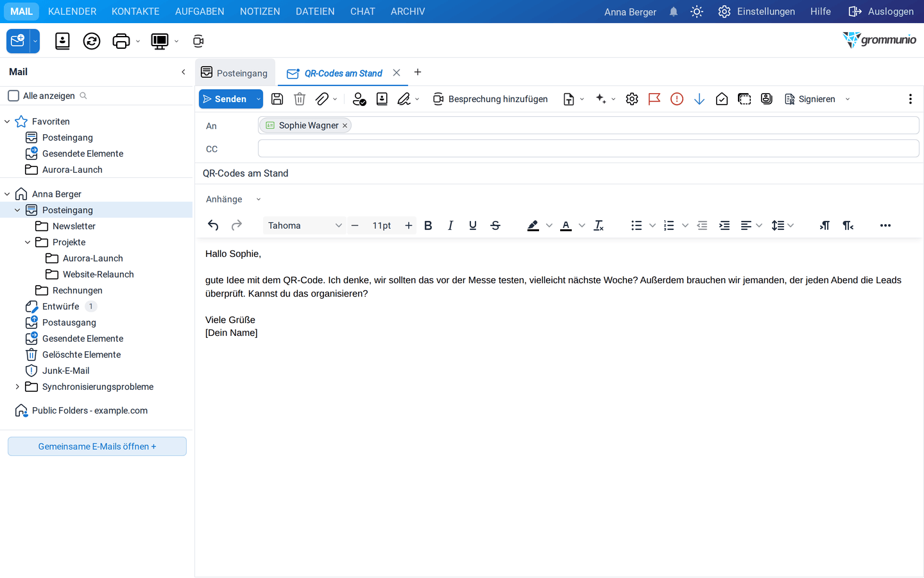Click the check names icon

coord(359,99)
